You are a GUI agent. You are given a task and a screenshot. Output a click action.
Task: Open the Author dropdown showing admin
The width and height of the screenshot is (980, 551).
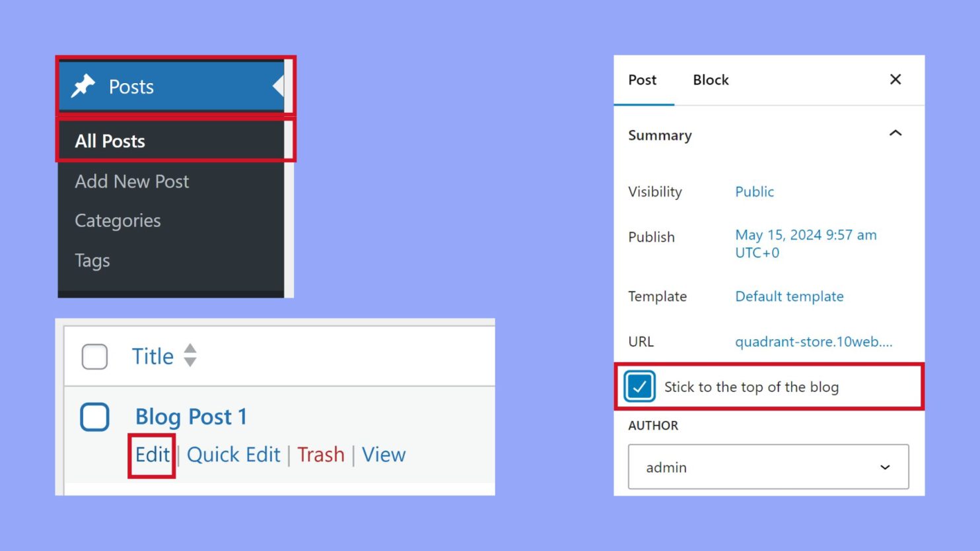[768, 467]
